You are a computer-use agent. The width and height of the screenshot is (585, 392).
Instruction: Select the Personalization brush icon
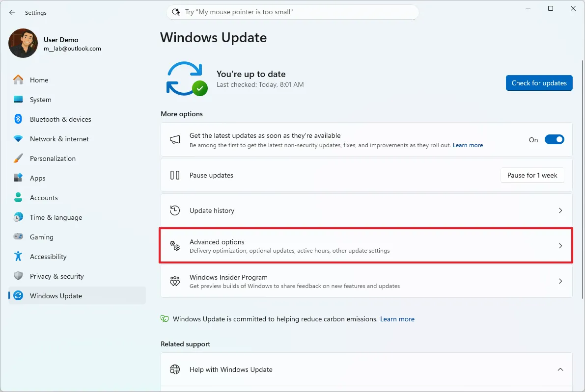tap(18, 158)
